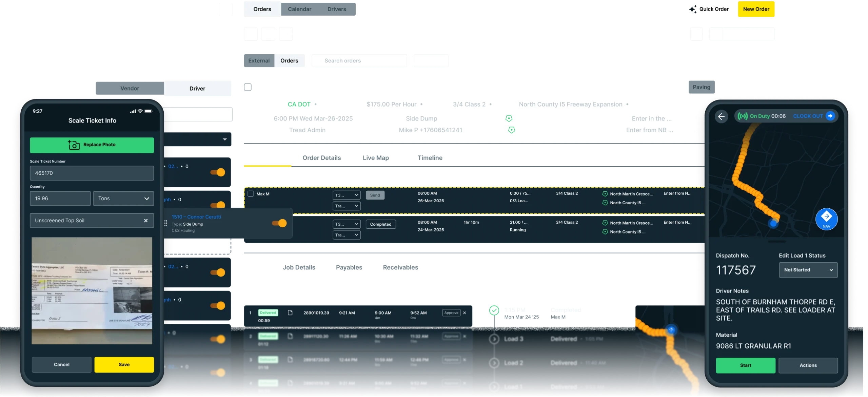Open the Tons unit dropdown
Viewport: 868px width, 397px height.
point(123,198)
